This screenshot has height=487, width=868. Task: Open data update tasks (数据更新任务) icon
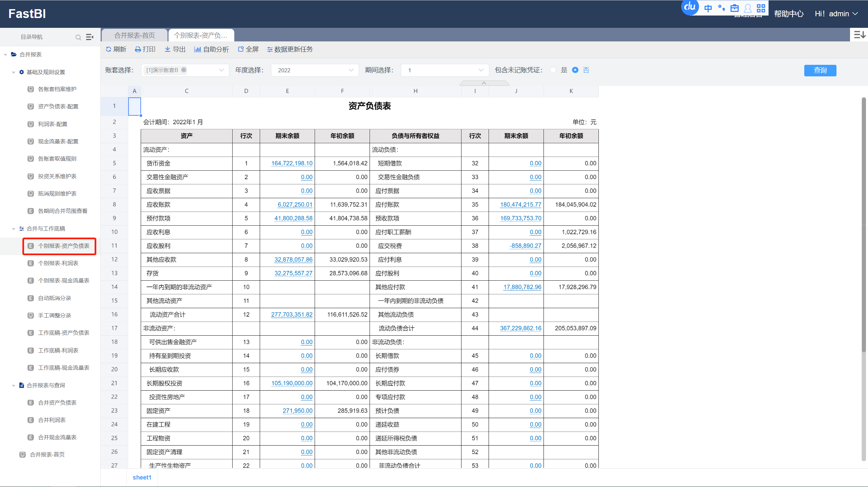270,50
